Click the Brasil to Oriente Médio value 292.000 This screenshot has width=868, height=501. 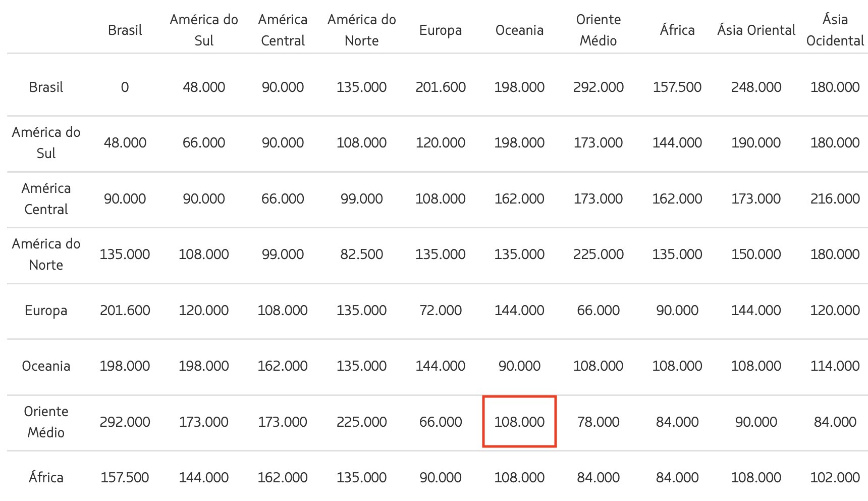pyautogui.click(x=598, y=87)
